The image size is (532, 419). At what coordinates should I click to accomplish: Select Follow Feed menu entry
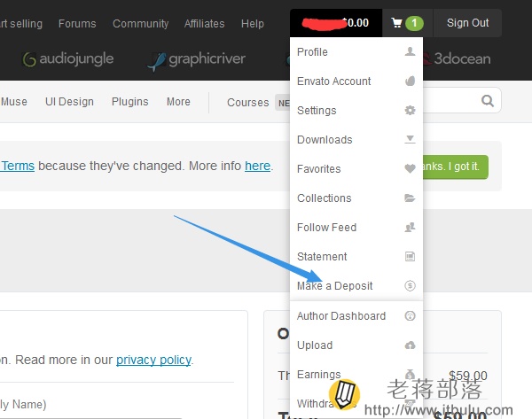pyautogui.click(x=356, y=227)
